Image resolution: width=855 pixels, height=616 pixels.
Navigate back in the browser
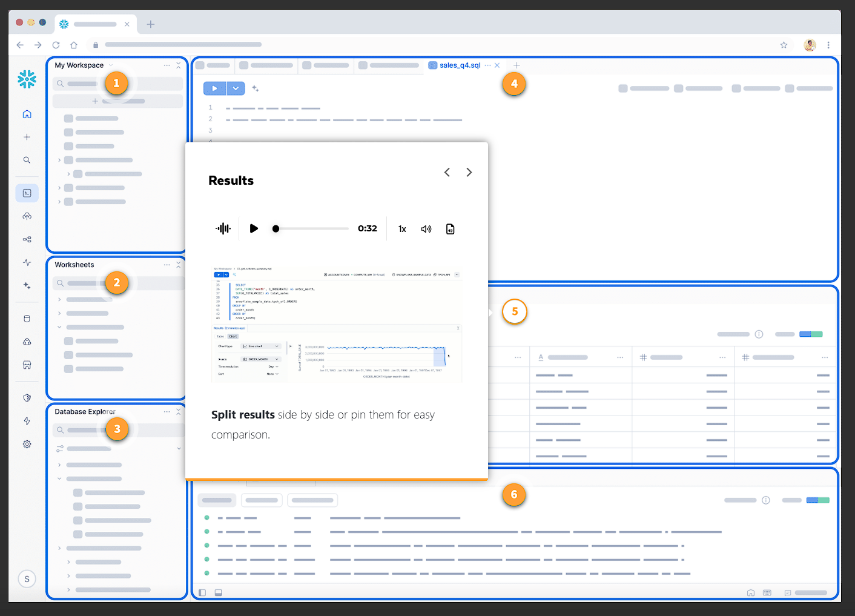(20, 45)
